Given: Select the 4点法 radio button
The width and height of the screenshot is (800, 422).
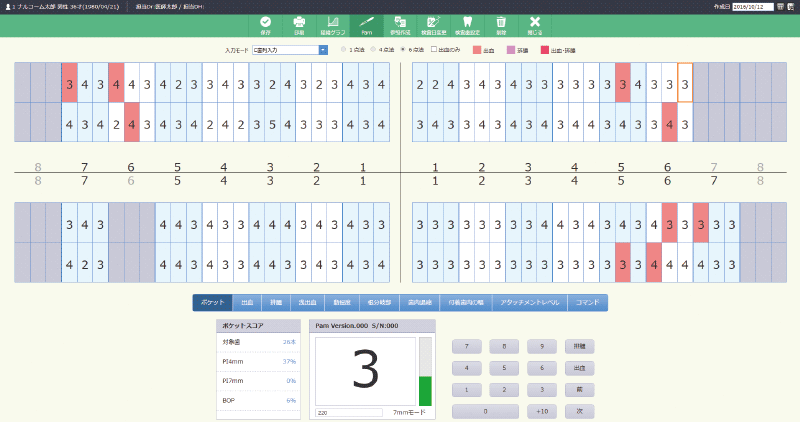Looking at the screenshot, I should click(x=373, y=49).
